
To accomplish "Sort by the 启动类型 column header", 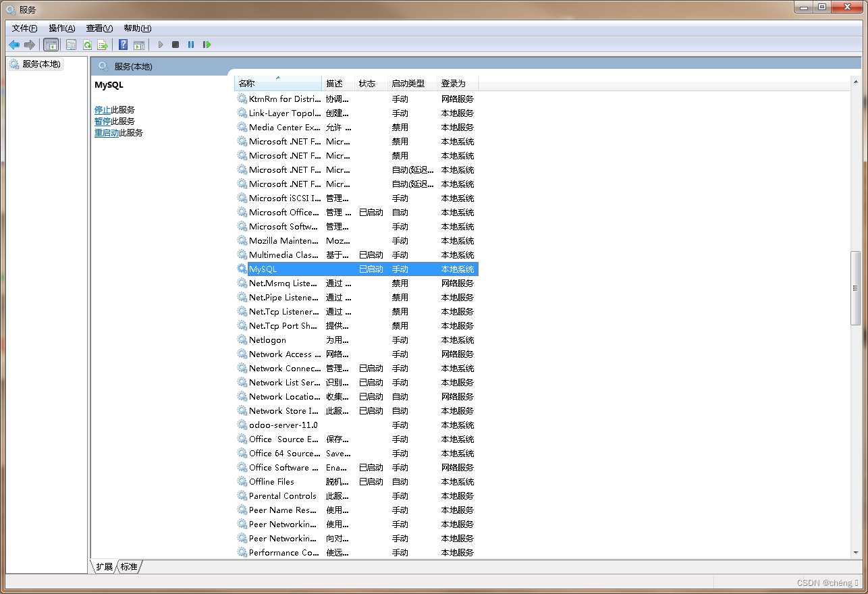I will tap(408, 84).
